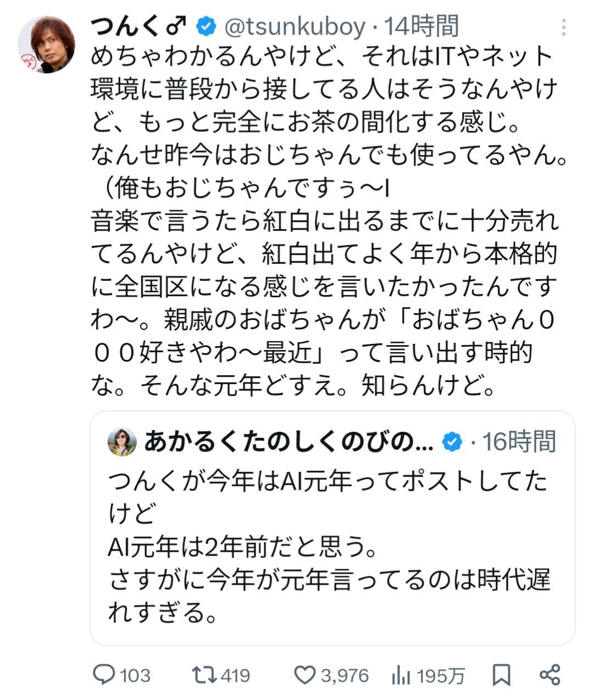This screenshot has width=593, height=700.
Task: Click the reply count 103
Action: coord(135,675)
